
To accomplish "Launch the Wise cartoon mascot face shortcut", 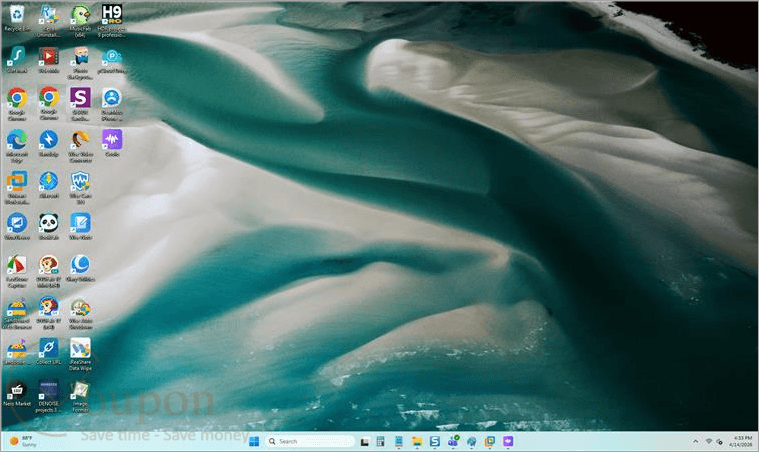I will [80, 313].
